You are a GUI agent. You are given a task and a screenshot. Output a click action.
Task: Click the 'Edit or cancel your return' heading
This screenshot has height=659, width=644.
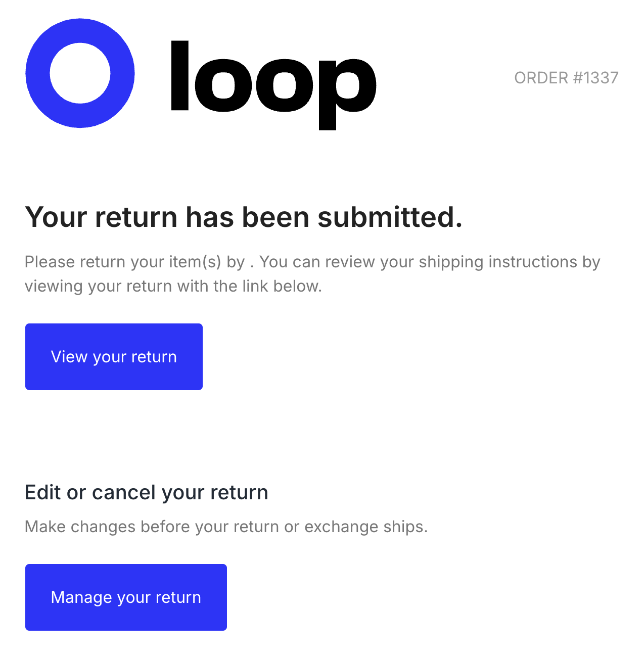coord(146,492)
